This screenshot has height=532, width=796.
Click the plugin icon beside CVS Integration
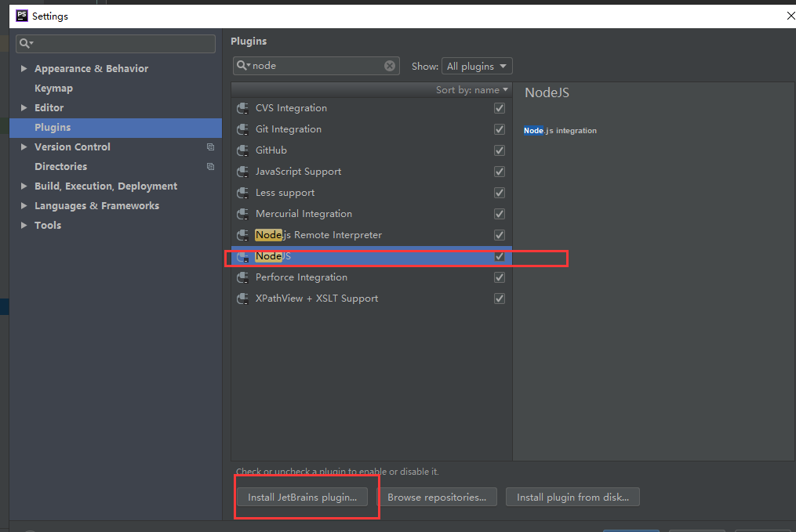click(243, 108)
